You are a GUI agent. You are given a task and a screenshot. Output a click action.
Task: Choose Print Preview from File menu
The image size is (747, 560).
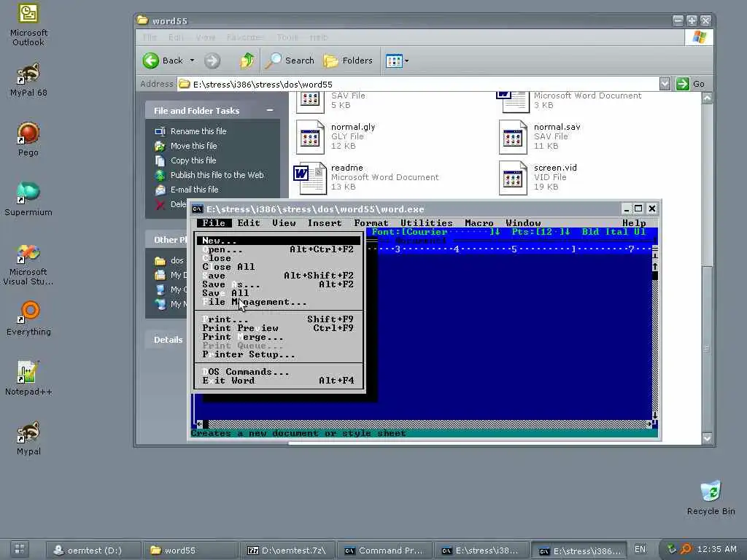pyautogui.click(x=279, y=328)
